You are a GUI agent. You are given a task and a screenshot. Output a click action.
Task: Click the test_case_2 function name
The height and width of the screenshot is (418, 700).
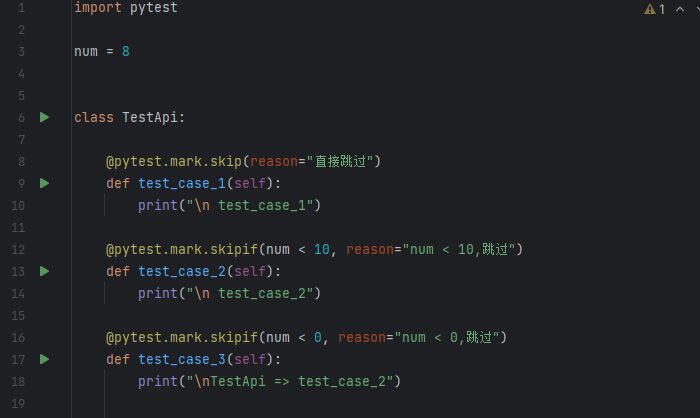coord(182,272)
